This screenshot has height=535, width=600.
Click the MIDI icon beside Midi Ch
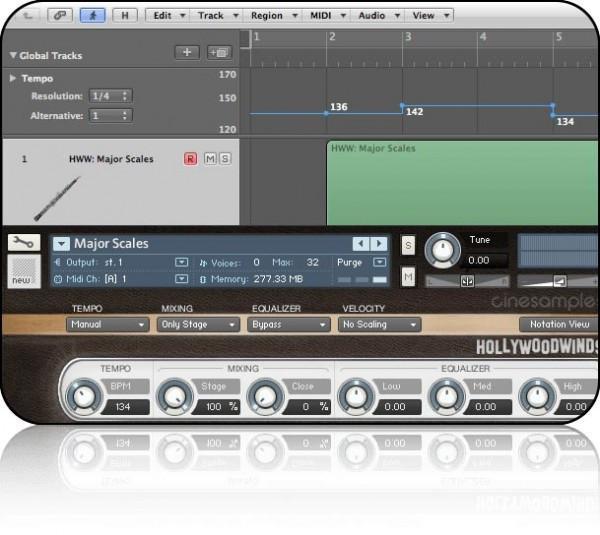[58, 279]
